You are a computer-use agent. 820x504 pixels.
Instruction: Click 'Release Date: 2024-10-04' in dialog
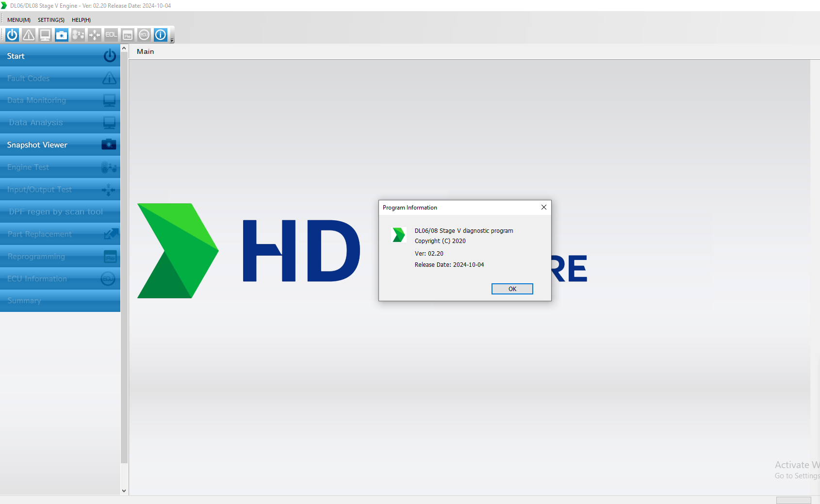(x=449, y=265)
